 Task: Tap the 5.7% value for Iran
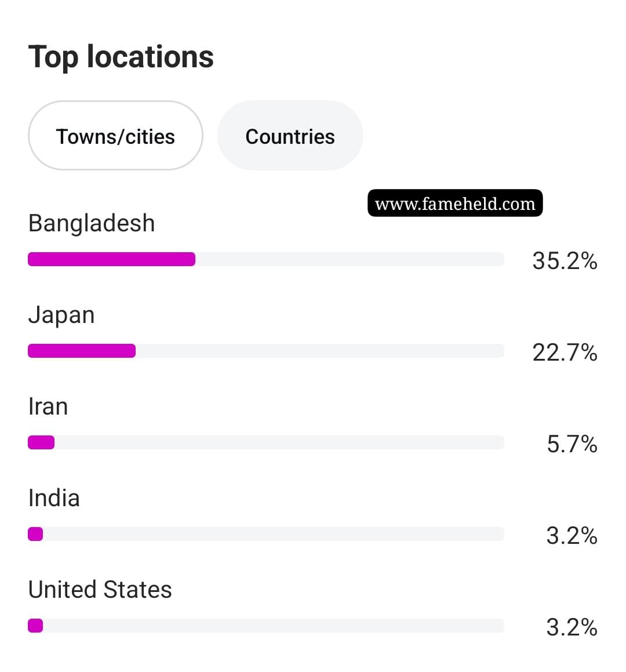572,444
